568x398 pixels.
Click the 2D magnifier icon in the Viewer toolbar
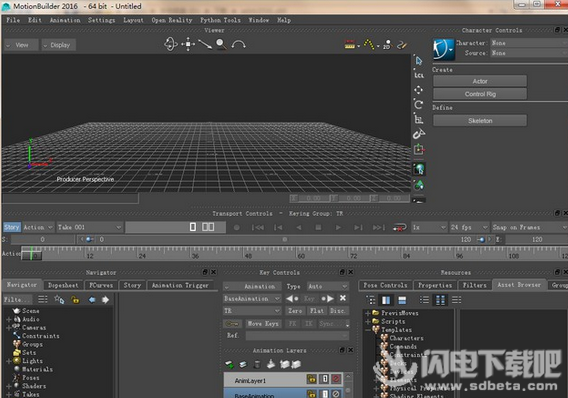click(x=387, y=45)
